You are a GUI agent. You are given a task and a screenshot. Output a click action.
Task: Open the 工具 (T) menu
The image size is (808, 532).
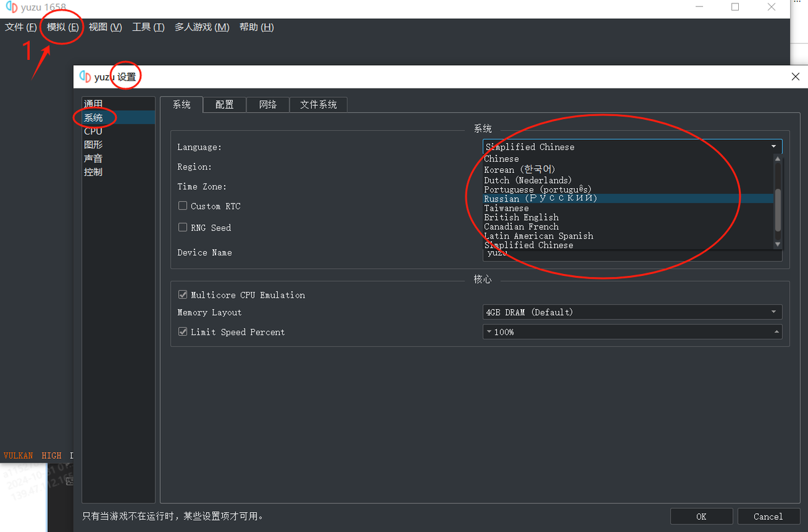148,27
